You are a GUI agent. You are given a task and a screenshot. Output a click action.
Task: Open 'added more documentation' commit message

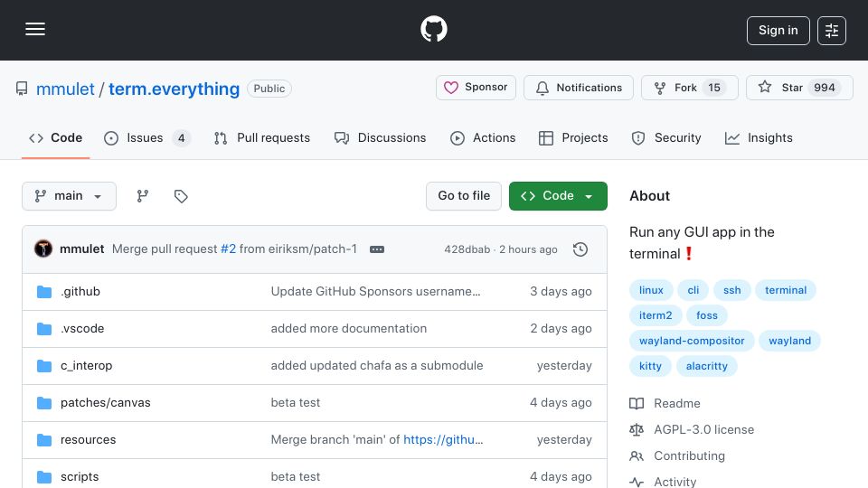pos(349,329)
